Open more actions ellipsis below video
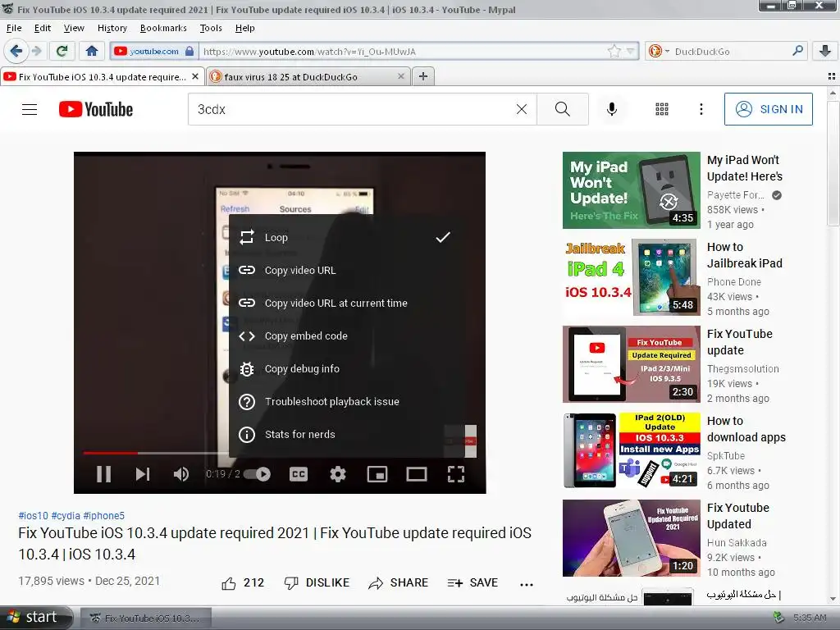Image resolution: width=840 pixels, height=630 pixels. pos(527,584)
